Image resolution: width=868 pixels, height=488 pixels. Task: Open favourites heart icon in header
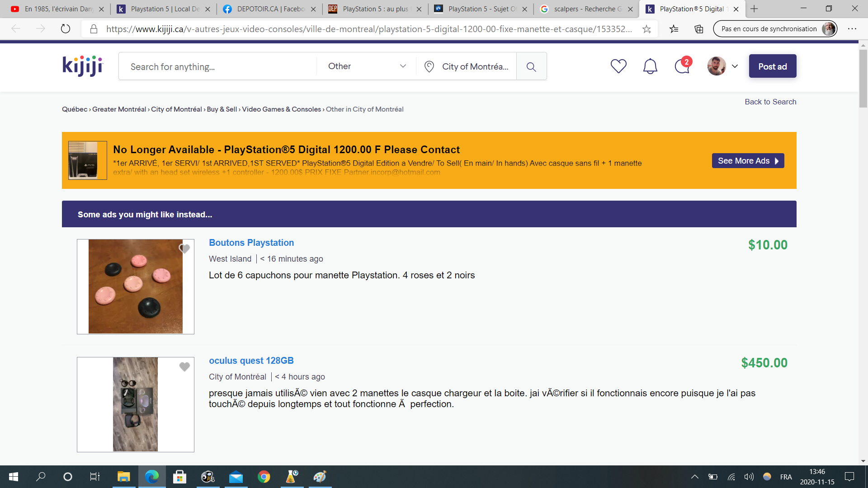(x=618, y=66)
